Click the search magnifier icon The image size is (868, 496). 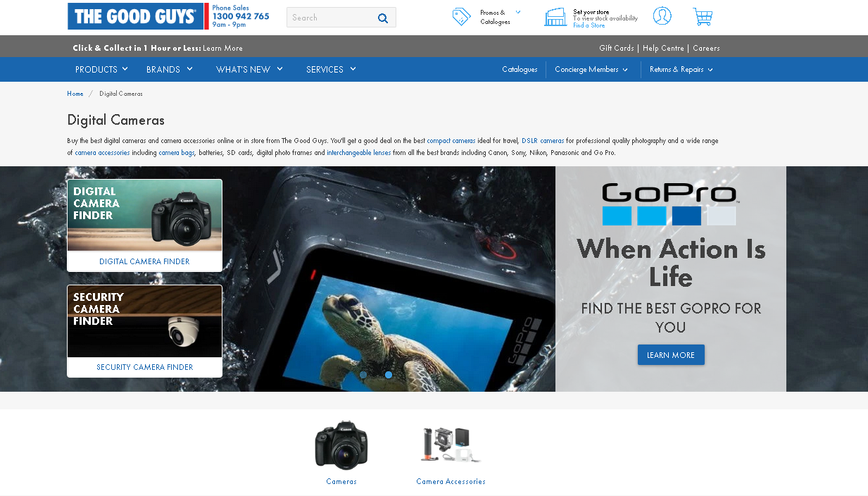click(383, 18)
